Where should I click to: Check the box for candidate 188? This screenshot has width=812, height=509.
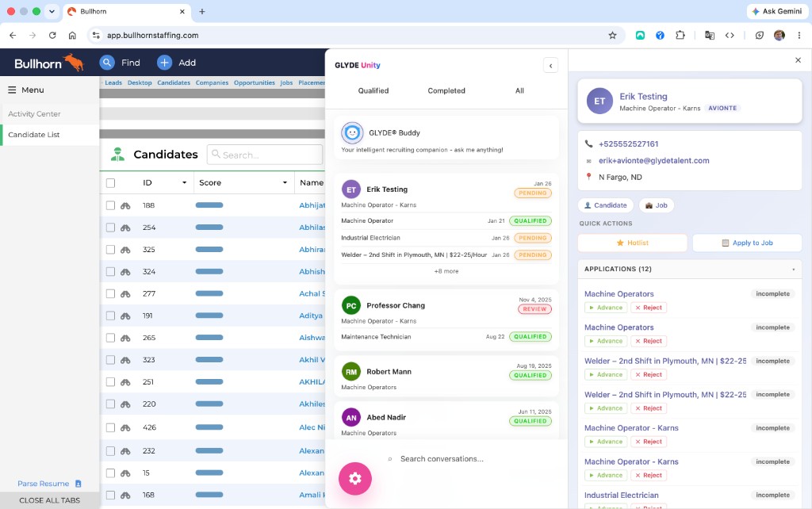(x=110, y=205)
